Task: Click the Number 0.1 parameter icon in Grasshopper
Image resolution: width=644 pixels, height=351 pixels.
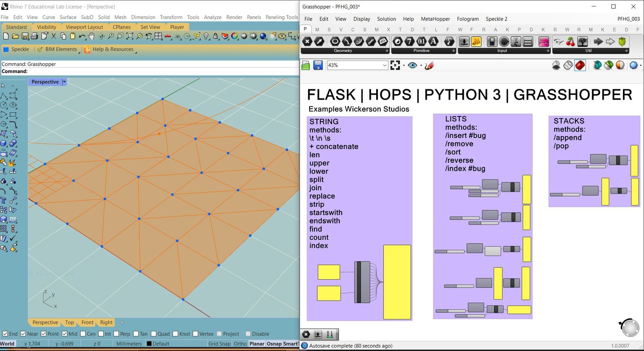Action: tap(422, 42)
